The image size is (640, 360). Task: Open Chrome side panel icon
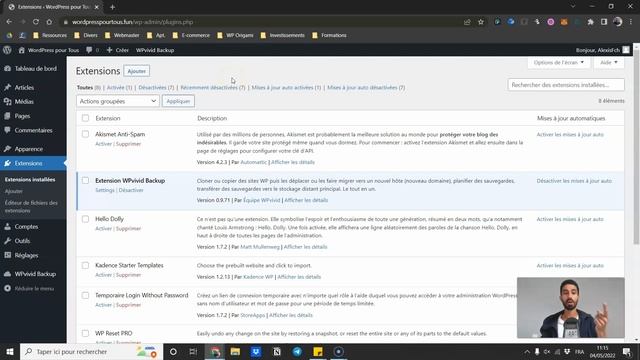point(604,22)
